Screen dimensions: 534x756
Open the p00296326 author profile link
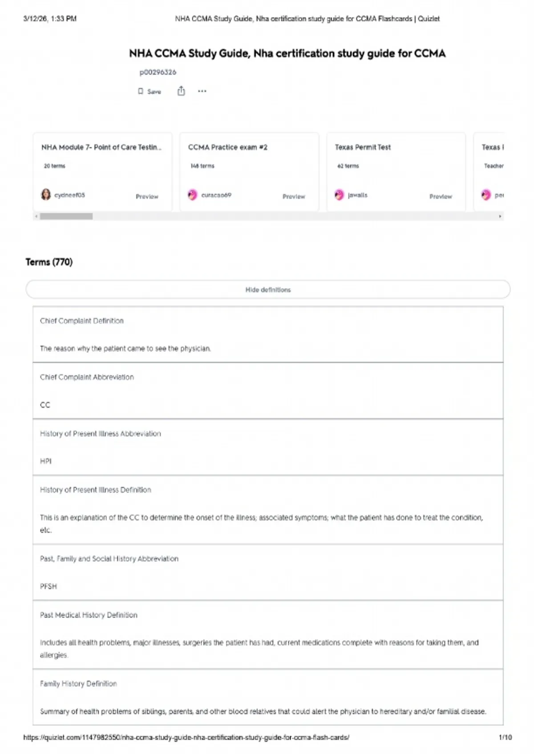click(x=158, y=72)
